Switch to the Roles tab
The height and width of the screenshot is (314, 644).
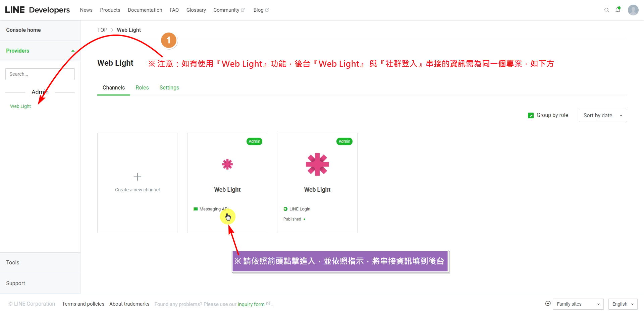pyautogui.click(x=142, y=87)
